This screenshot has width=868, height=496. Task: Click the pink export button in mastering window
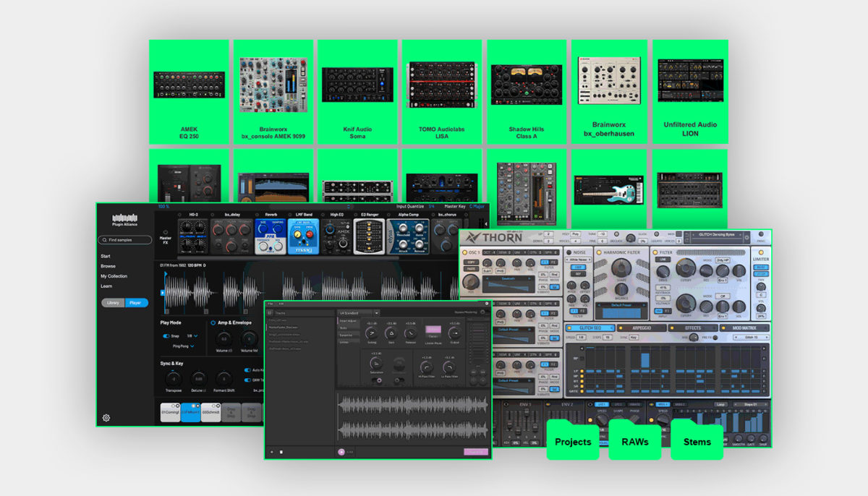pos(476,452)
